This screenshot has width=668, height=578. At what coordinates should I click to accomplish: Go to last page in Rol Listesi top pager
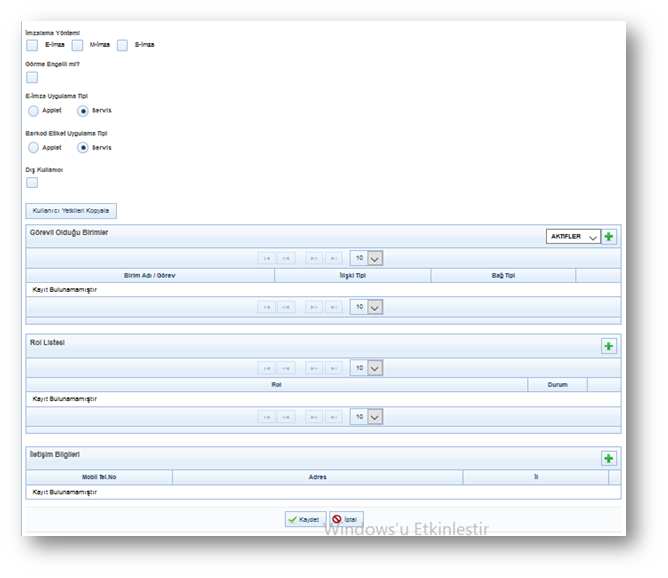point(334,368)
